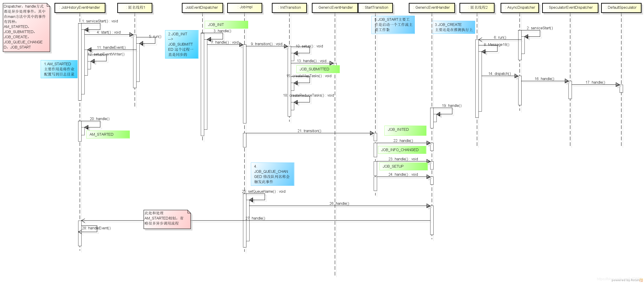
Task: Click the JobImpl lifeline header
Action: (245, 8)
